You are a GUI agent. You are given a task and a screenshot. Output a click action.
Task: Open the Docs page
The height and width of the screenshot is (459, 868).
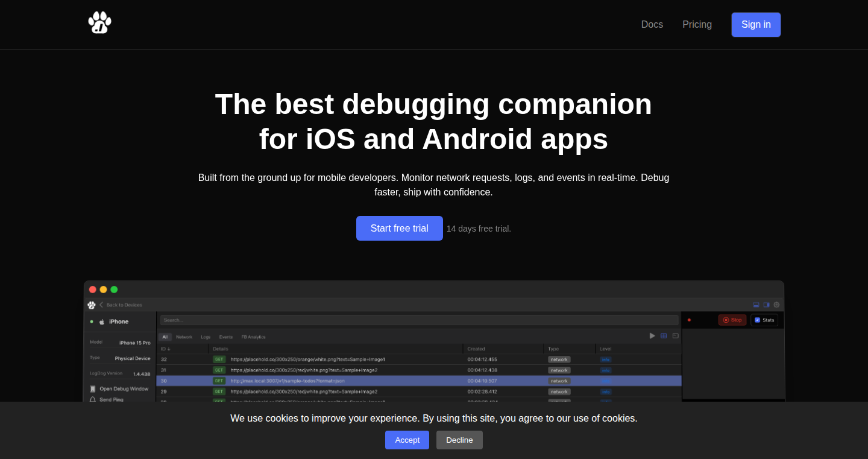(x=652, y=25)
